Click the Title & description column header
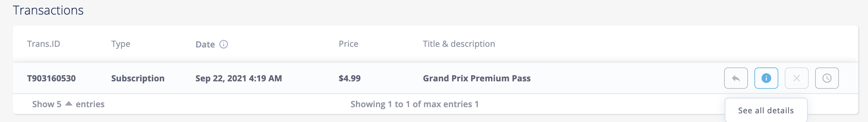Image resolution: width=868 pixels, height=122 pixels. click(459, 44)
